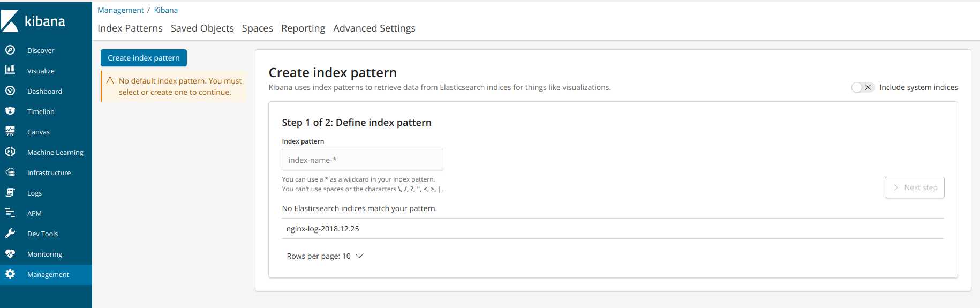Click the Visualize sidebar label
This screenshot has height=308, width=980.
click(41, 71)
